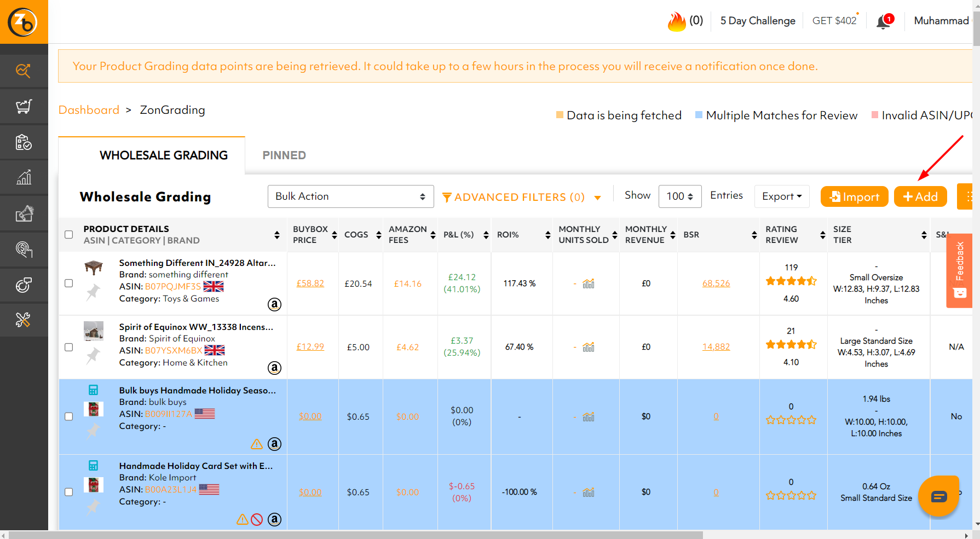Sort by BSR column
Screen dimensions: 980x539
point(754,235)
